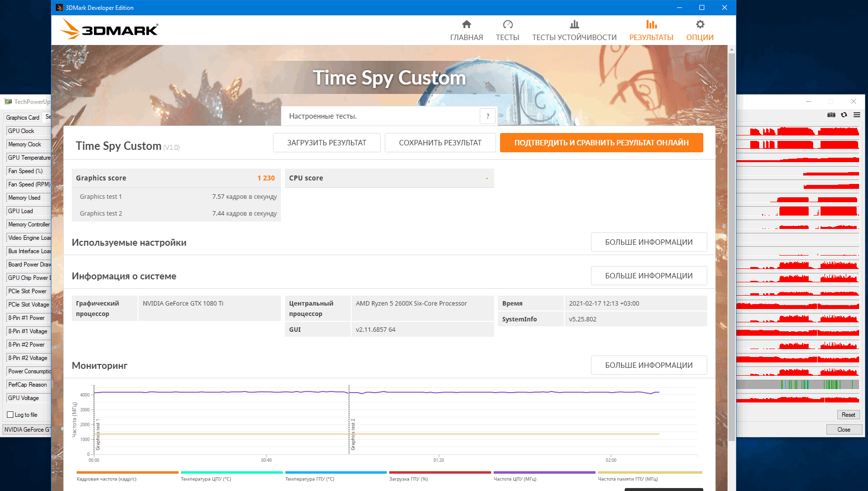Image resolution: width=868 pixels, height=491 pixels.
Task: Open GPU Load sensor dropdown in GPU-Z
Action: click(29, 211)
